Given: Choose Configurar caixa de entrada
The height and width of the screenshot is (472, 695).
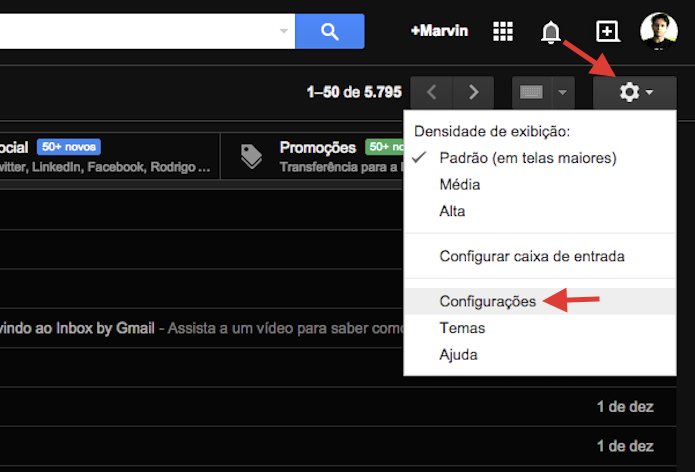Looking at the screenshot, I should 540,256.
